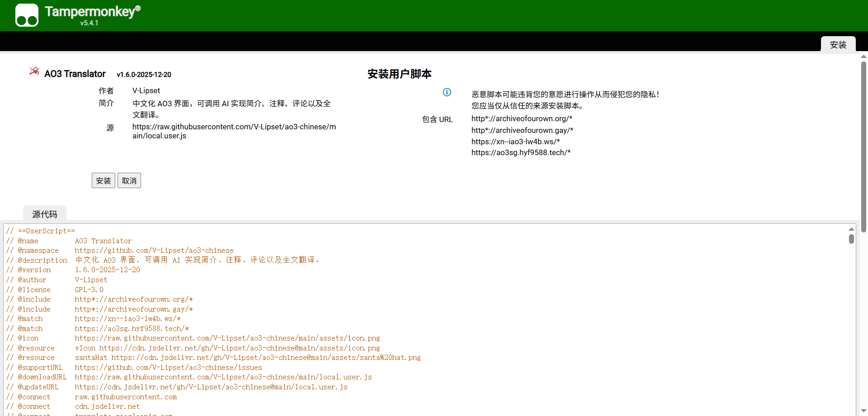Image resolution: width=868 pixels, height=416 pixels.
Task: Click the archiveofourown.org include URL
Action: pyautogui.click(x=522, y=118)
